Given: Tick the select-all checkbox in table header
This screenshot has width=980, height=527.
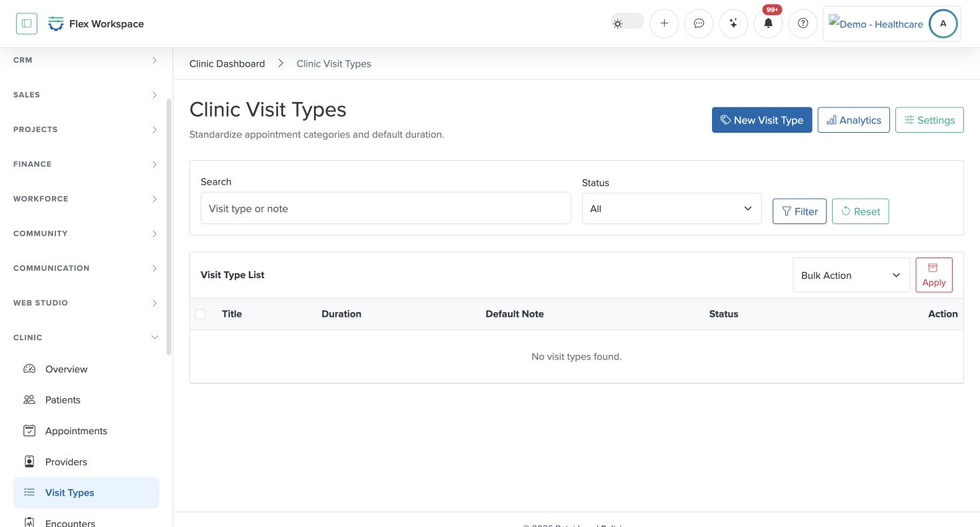Looking at the screenshot, I should click(x=200, y=314).
